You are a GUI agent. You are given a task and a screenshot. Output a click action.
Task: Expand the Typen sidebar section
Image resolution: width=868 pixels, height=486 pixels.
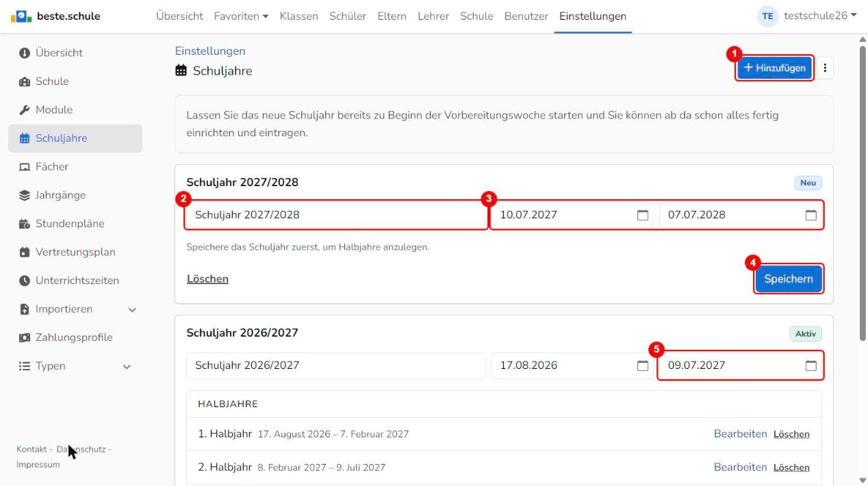tap(127, 367)
